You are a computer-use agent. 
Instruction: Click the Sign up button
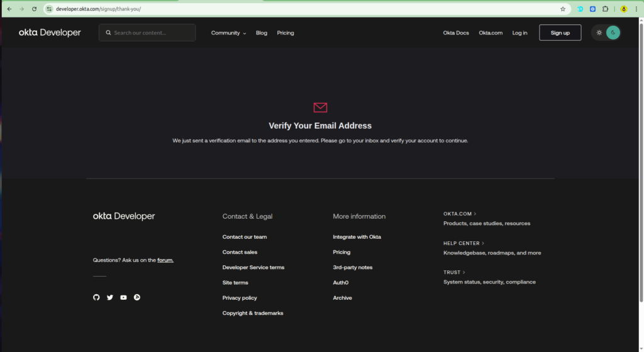pyautogui.click(x=560, y=33)
